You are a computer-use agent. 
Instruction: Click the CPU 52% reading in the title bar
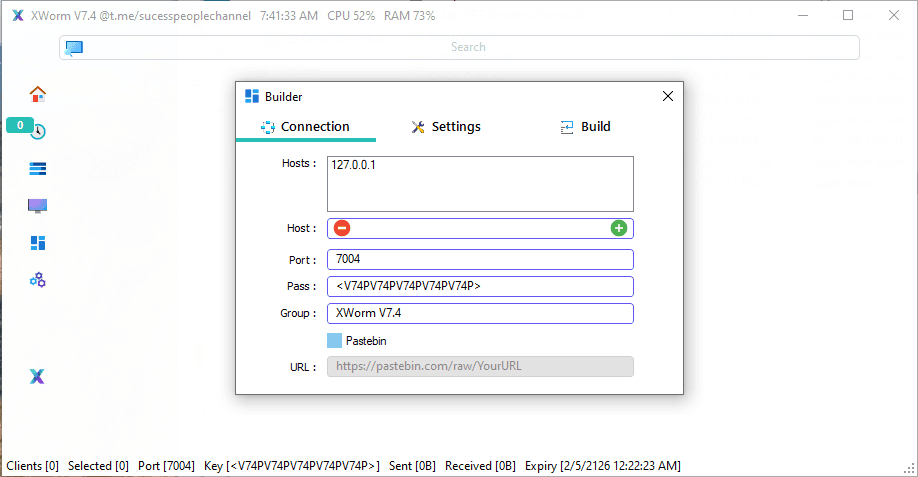tap(351, 16)
